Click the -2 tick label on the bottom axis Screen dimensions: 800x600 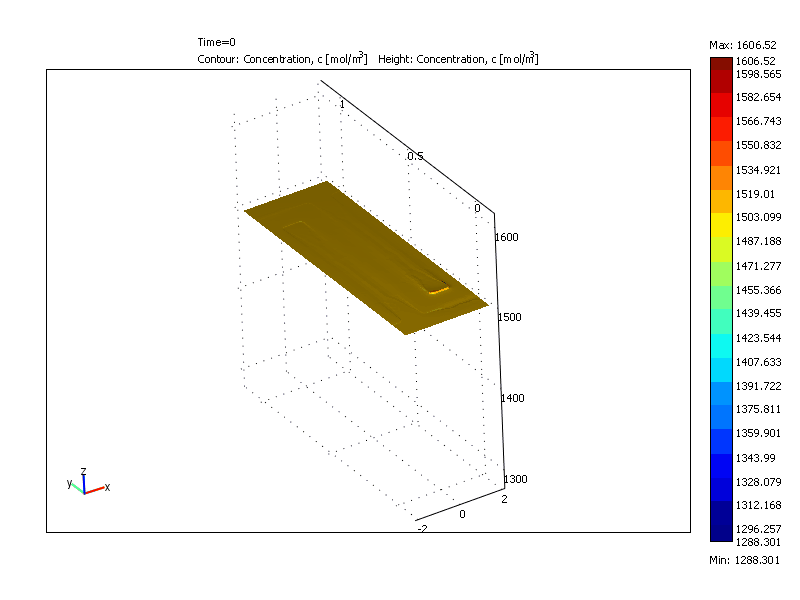(422, 528)
